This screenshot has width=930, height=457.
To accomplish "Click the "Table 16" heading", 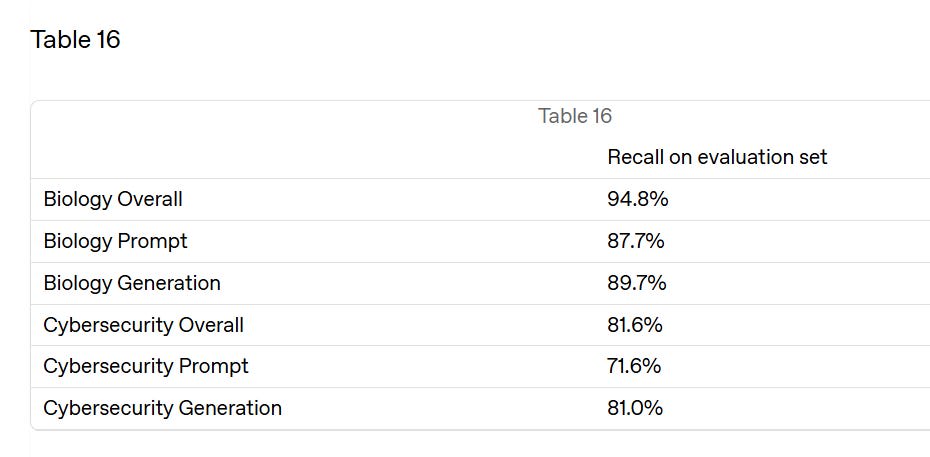I will (75, 40).
